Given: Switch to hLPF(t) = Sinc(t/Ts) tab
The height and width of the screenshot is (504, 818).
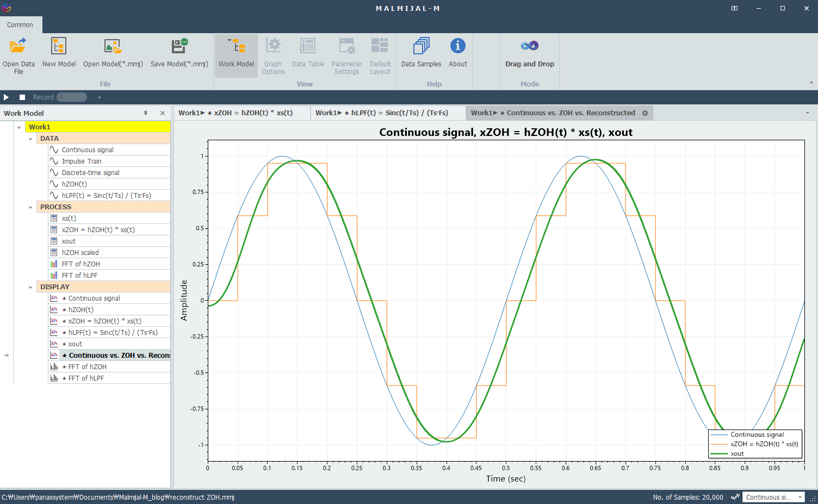Looking at the screenshot, I should pyautogui.click(x=388, y=113).
